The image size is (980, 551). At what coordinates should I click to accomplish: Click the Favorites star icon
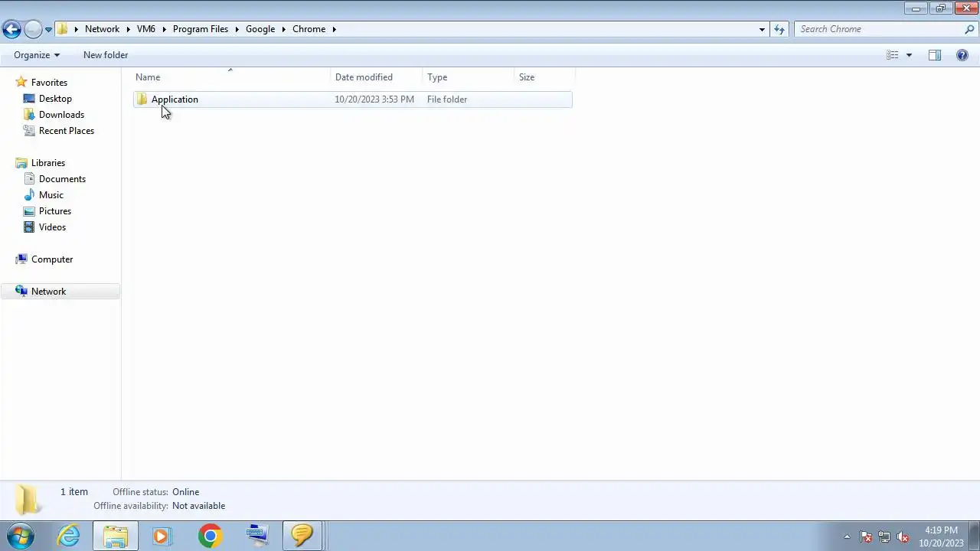(21, 82)
